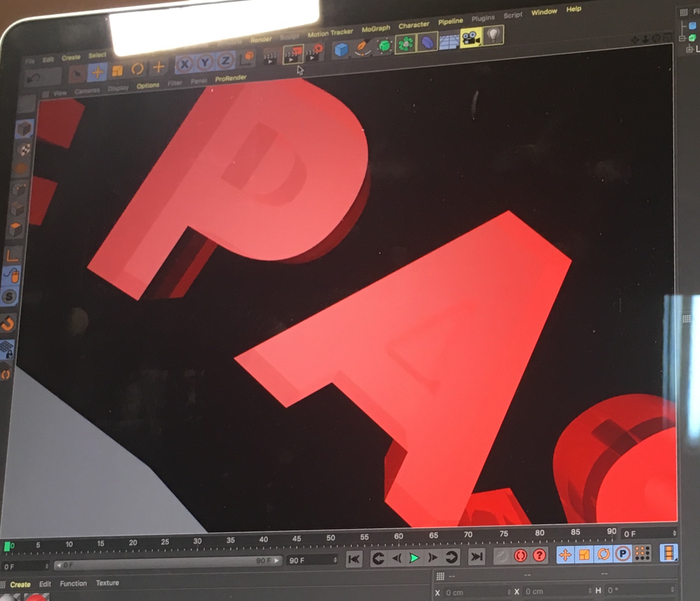The image size is (700, 601).
Task: Add a Light object bulb icon
Action: pyautogui.click(x=493, y=35)
